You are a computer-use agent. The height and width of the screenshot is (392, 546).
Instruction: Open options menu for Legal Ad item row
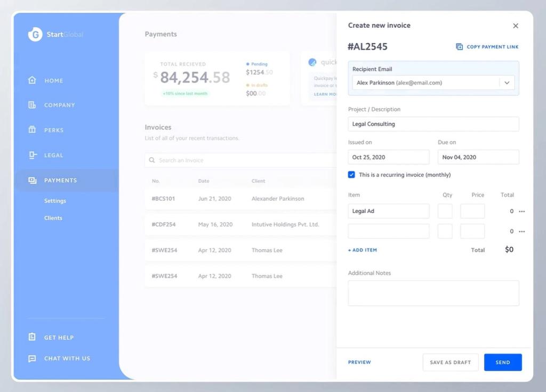521,211
